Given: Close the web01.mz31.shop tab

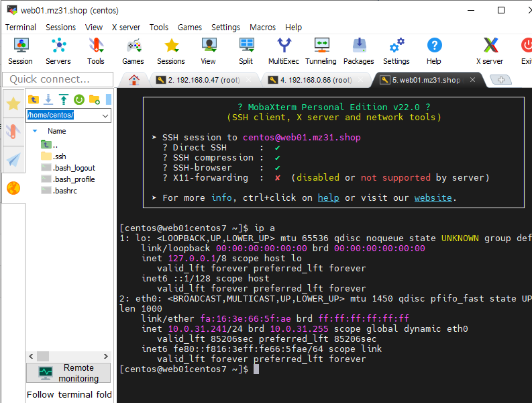Looking at the screenshot, I should (472, 80).
